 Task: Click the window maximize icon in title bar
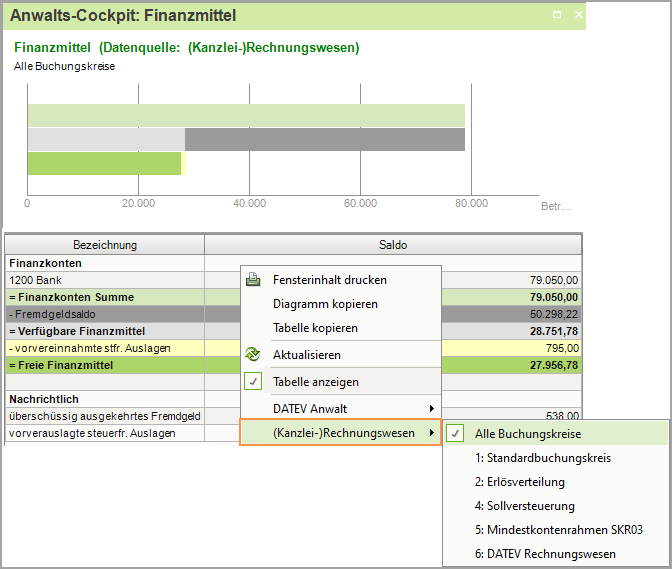[x=557, y=15]
